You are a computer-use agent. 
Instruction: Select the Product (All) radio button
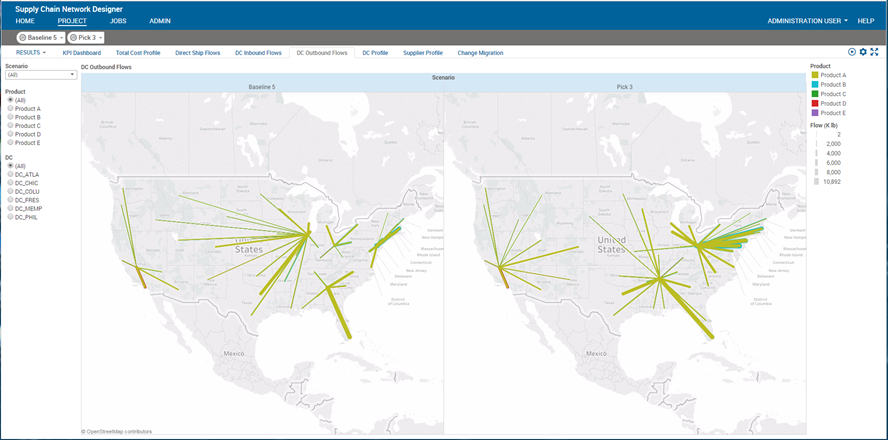[x=10, y=100]
